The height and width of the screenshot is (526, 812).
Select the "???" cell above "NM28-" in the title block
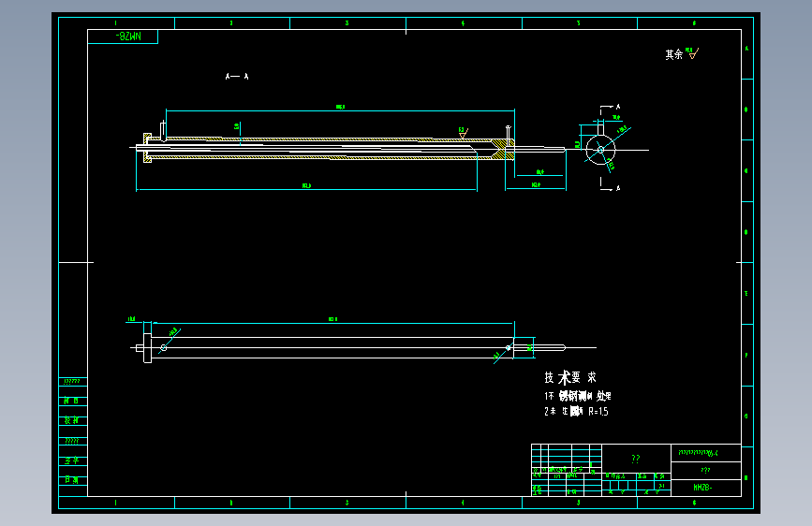coord(706,471)
